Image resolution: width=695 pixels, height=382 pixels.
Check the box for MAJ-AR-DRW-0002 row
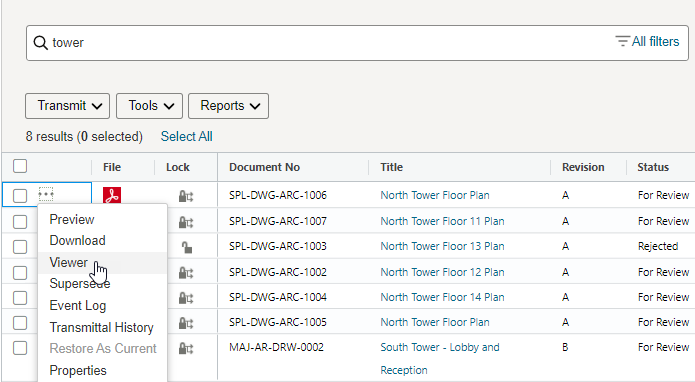[20, 348]
